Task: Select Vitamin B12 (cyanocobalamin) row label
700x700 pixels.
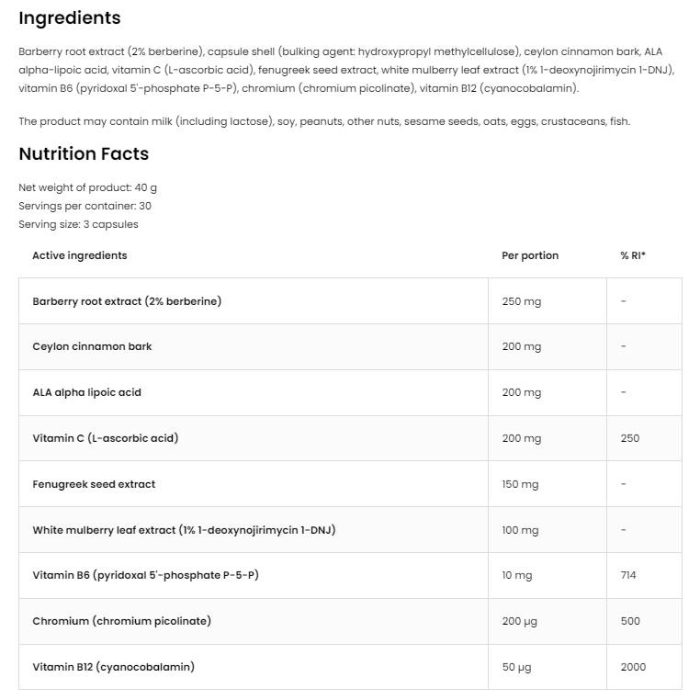Action: [x=113, y=667]
